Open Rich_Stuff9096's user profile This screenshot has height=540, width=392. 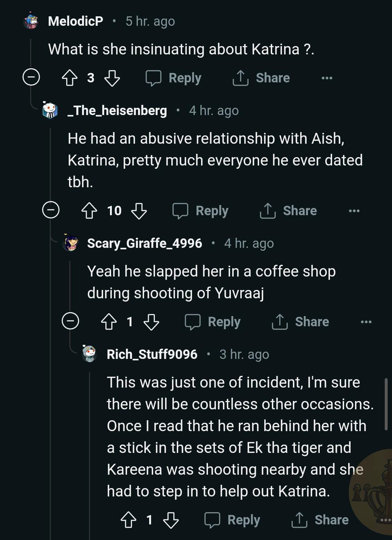pos(152,354)
